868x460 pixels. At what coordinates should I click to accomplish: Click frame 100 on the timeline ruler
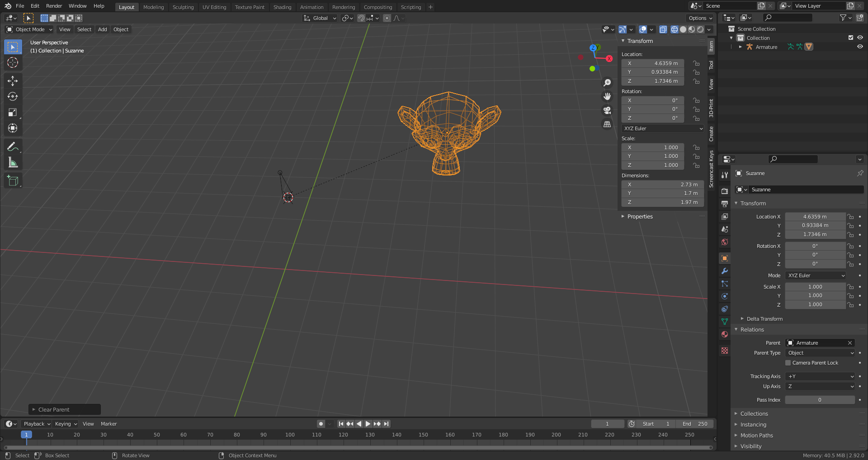tap(290, 435)
